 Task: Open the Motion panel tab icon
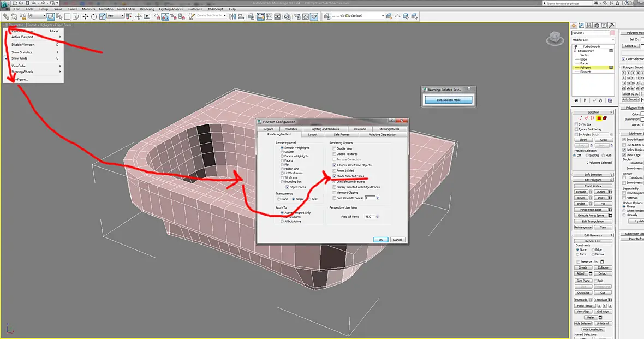coord(597,26)
